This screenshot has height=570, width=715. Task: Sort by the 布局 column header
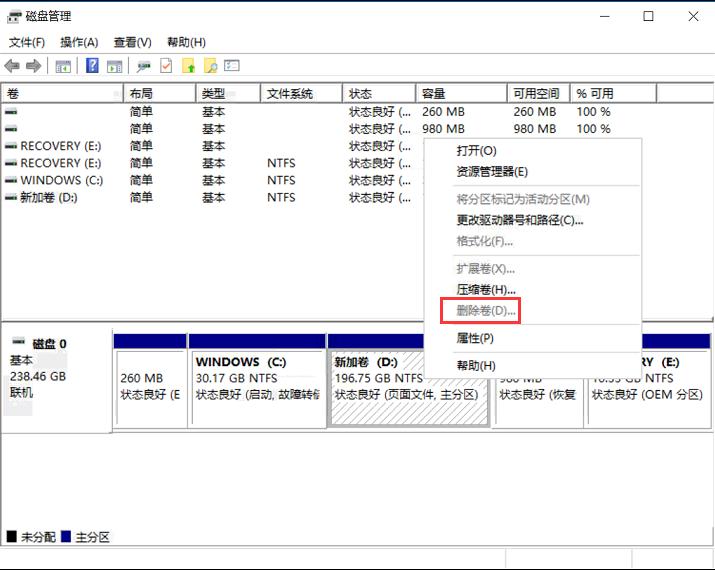(160, 94)
